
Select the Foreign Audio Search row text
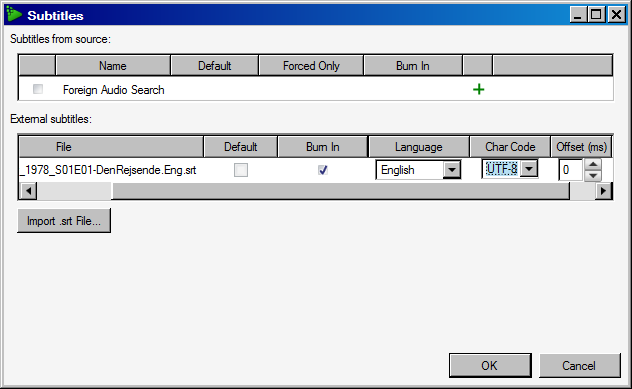coord(114,89)
